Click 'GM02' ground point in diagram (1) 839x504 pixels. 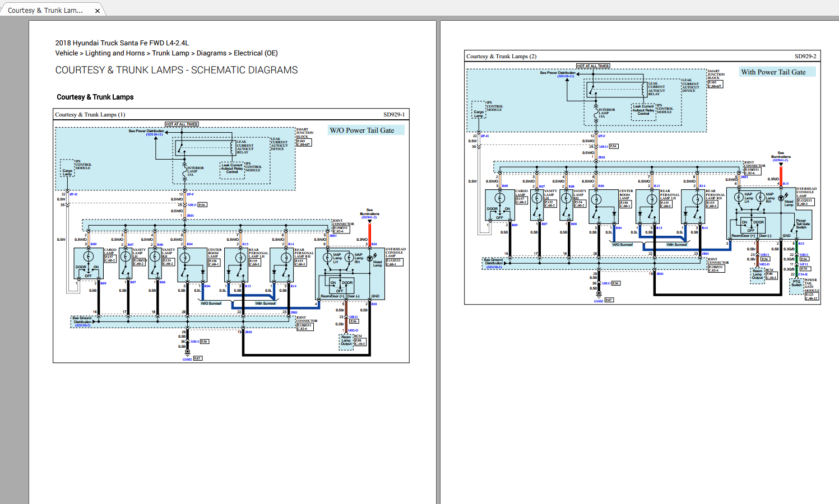click(x=187, y=359)
